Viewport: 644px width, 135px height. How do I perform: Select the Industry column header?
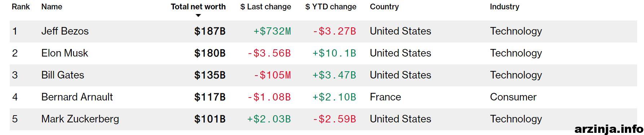(x=504, y=7)
